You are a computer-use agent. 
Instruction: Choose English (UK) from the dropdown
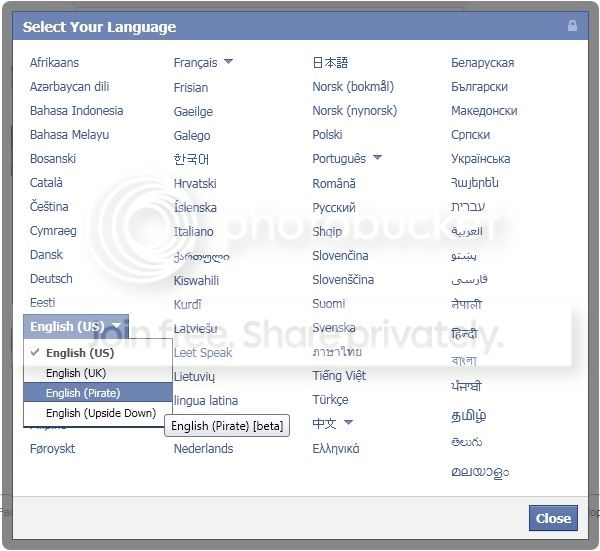tap(98, 373)
